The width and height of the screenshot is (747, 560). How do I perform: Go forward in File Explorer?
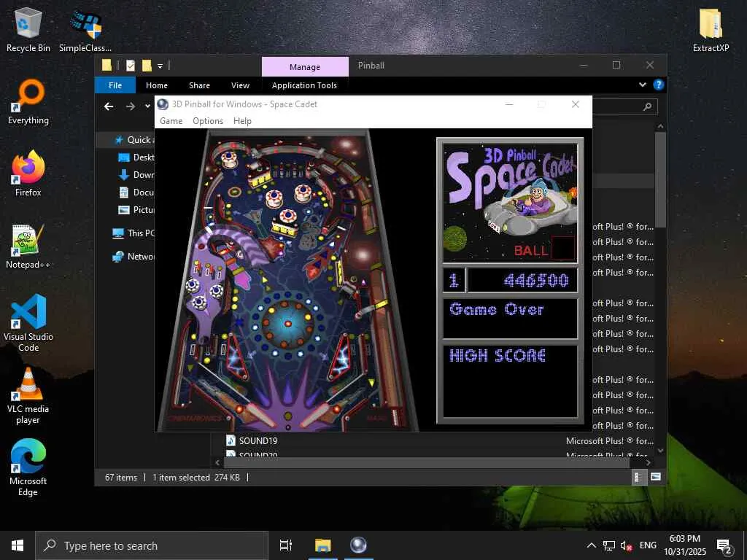click(130, 106)
